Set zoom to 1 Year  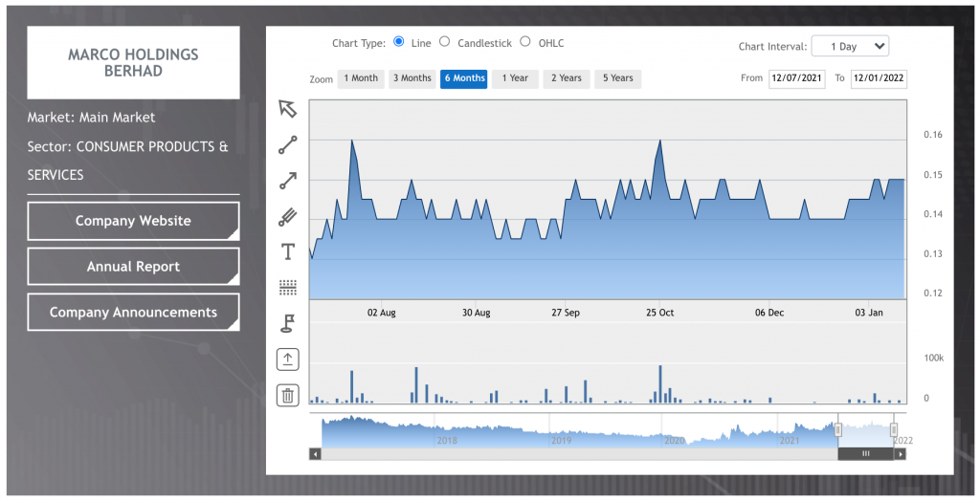point(515,78)
